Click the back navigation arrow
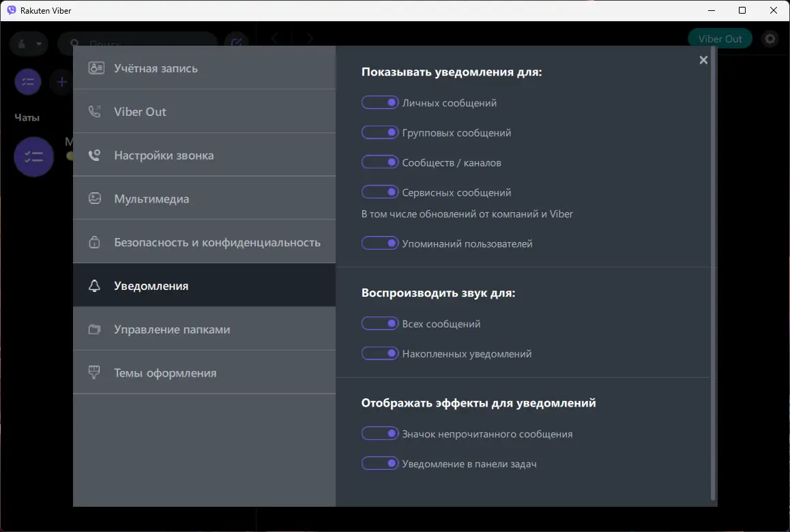Viewport: 790px width, 532px height. coord(276,38)
